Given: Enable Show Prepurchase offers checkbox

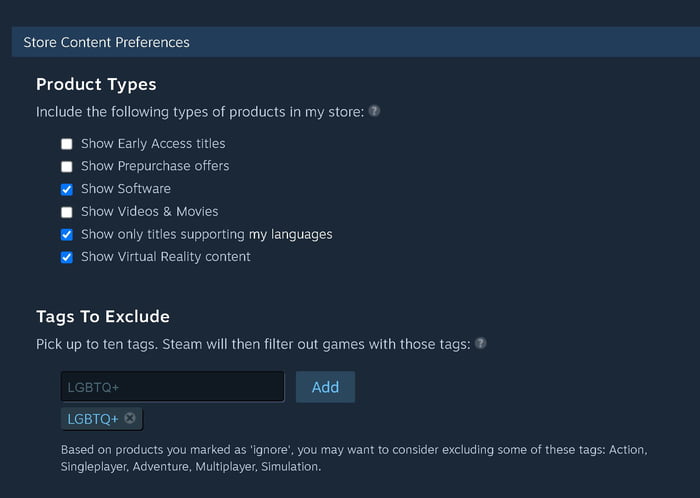Looking at the screenshot, I should click(67, 166).
